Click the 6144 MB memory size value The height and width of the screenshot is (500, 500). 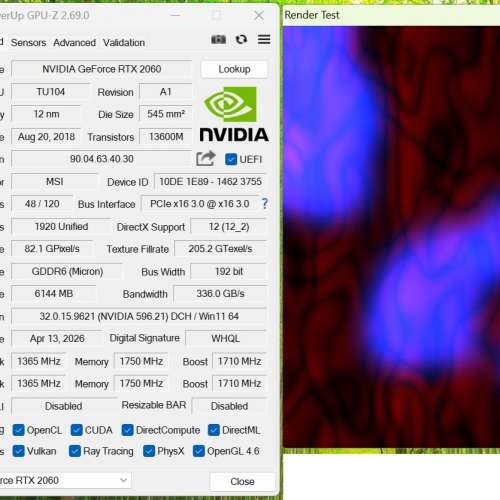point(54,294)
